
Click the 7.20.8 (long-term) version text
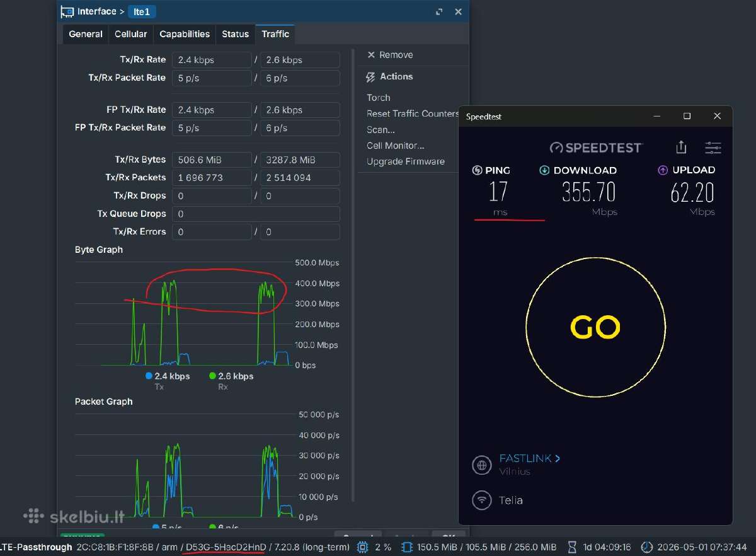coord(312,547)
